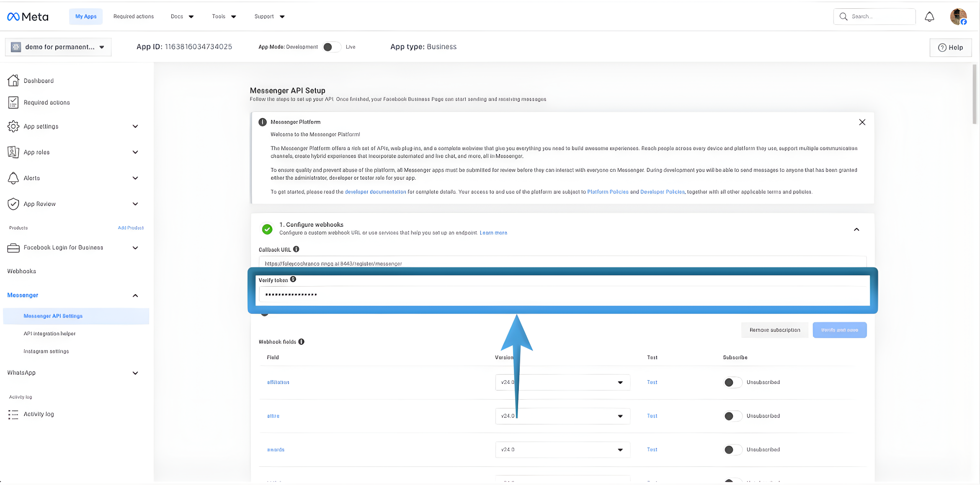
Task: Click the App roles sidebar icon
Action: (x=13, y=152)
